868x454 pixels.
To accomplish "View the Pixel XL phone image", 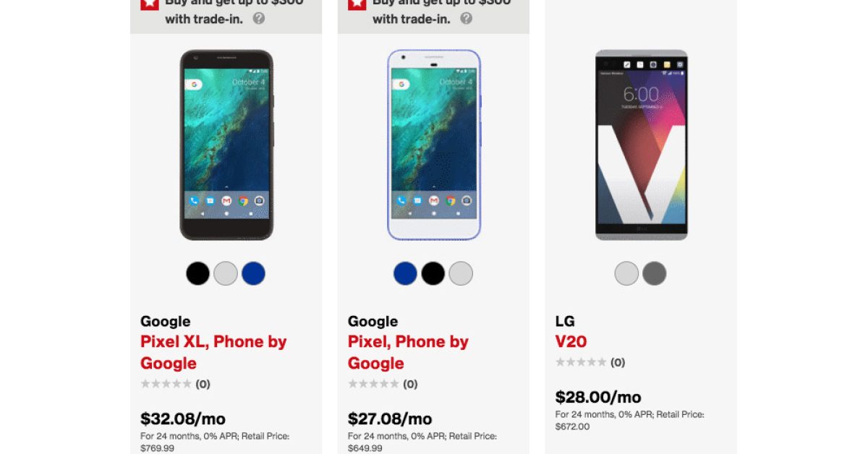I will coord(226,145).
